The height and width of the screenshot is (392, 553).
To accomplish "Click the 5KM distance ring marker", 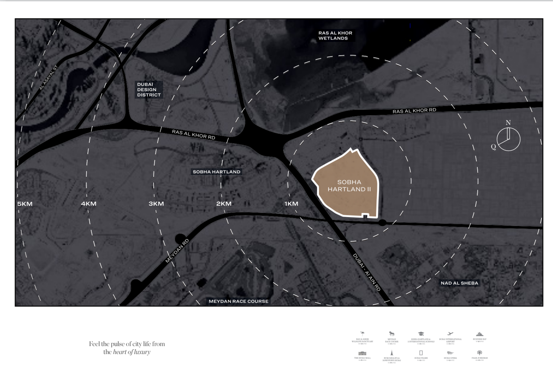I will [x=25, y=204].
